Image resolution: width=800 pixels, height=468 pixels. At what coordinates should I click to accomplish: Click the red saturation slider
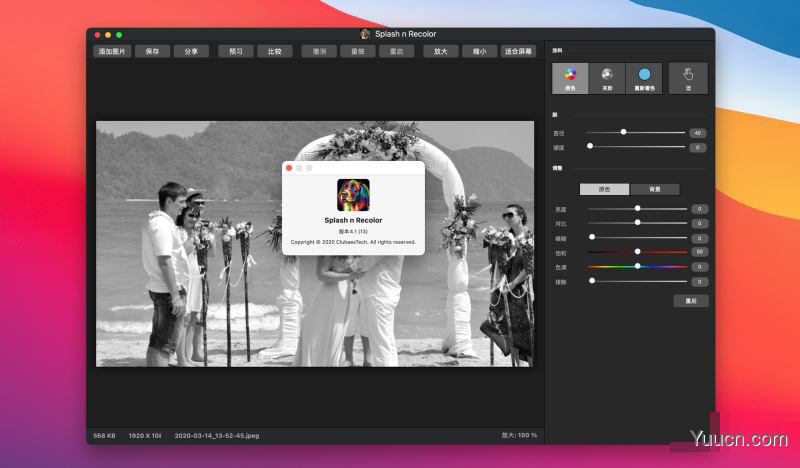pyautogui.click(x=637, y=252)
